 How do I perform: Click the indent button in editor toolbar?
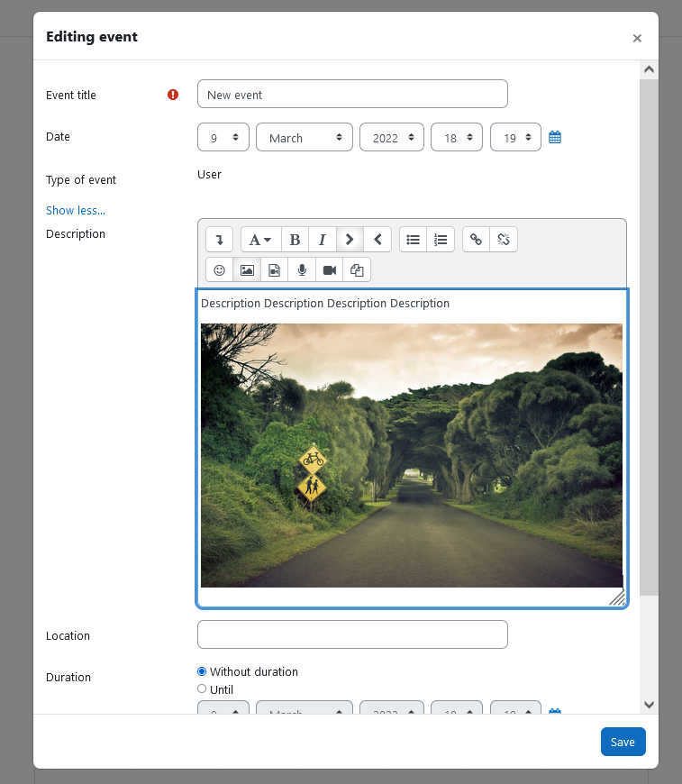click(x=350, y=240)
